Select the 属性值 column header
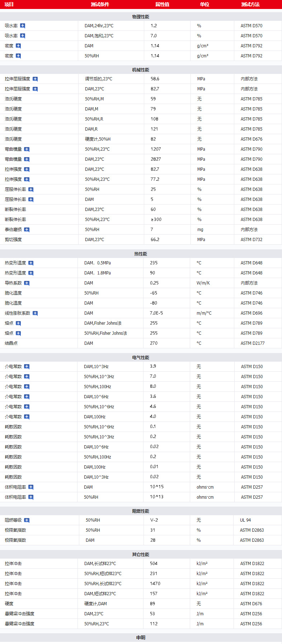This screenshot has height=644, width=282. pyautogui.click(x=162, y=4)
